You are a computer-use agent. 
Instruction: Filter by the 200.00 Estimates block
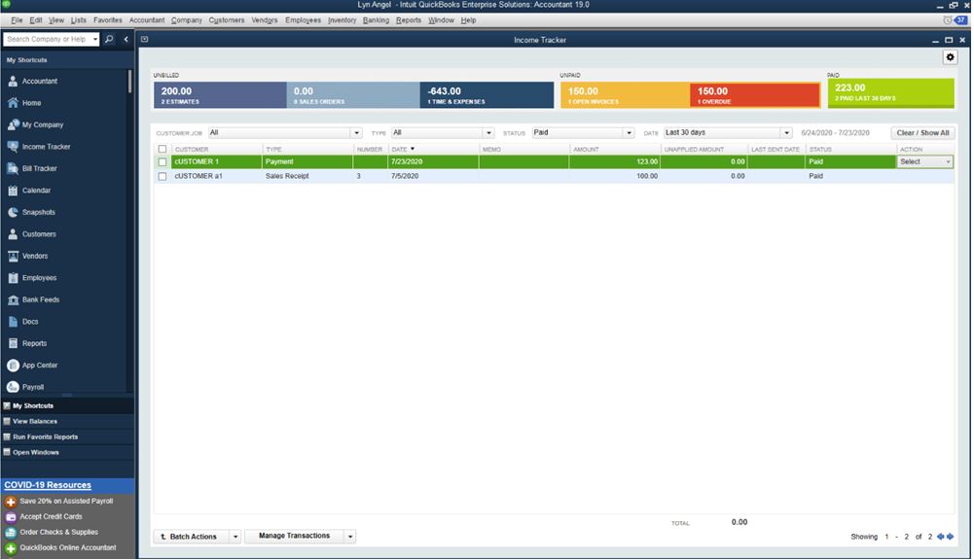pos(220,95)
